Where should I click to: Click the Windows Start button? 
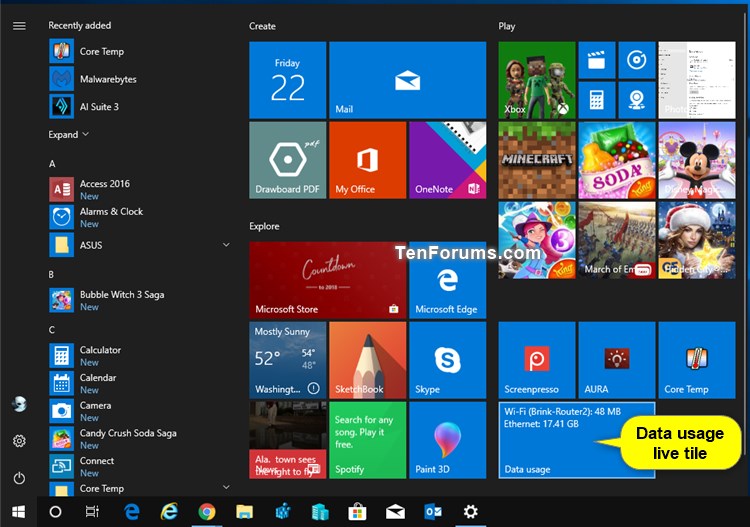[18, 512]
